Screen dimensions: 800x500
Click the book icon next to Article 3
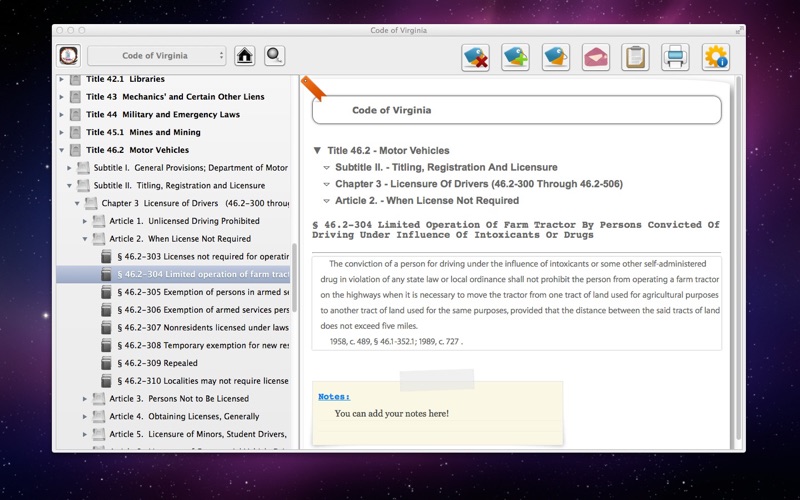click(x=98, y=399)
